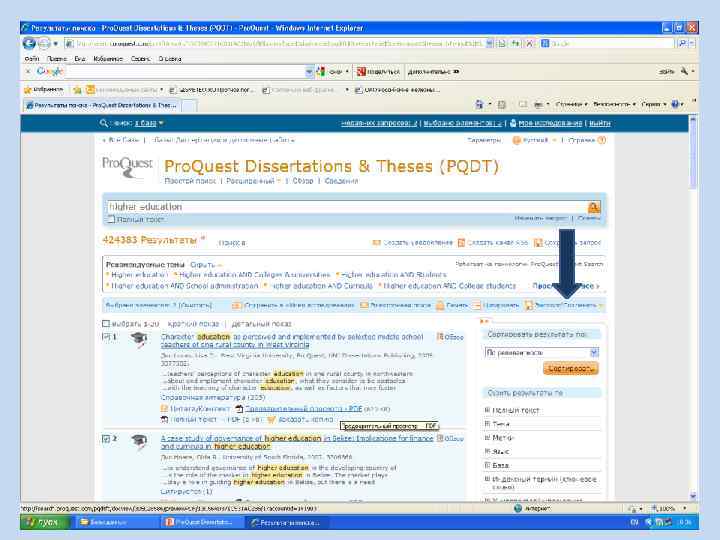Open the Безопасность dropdown in the IE toolbar
The width and height of the screenshot is (720, 540).
[x=614, y=105]
